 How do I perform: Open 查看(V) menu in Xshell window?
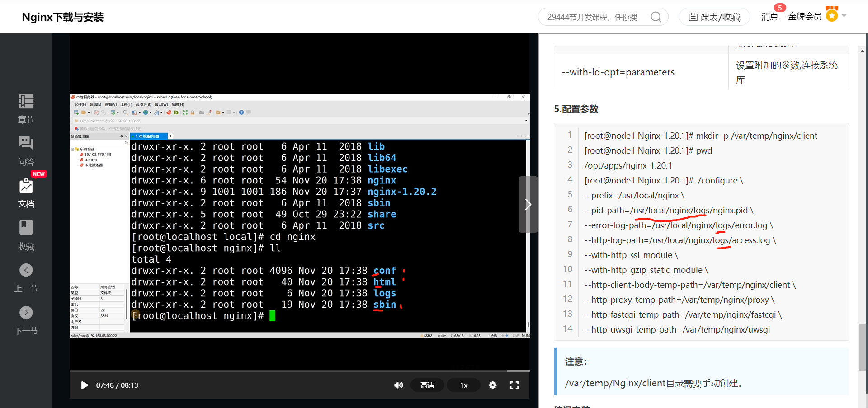111,104
